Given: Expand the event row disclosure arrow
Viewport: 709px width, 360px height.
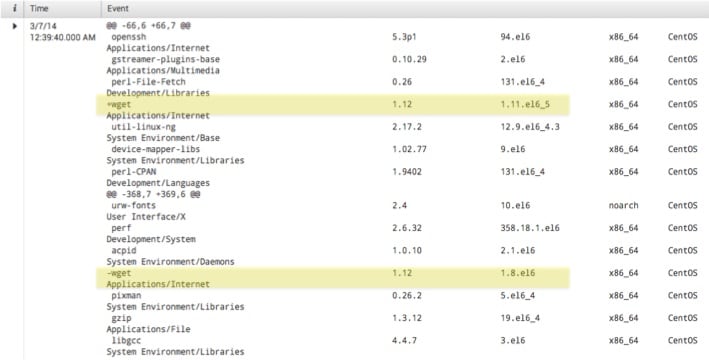Looking at the screenshot, I should click(x=14, y=26).
